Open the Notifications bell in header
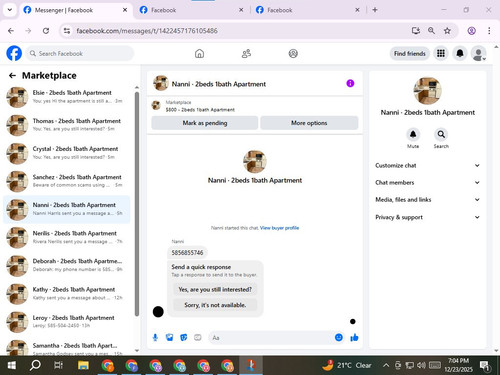 (x=460, y=53)
